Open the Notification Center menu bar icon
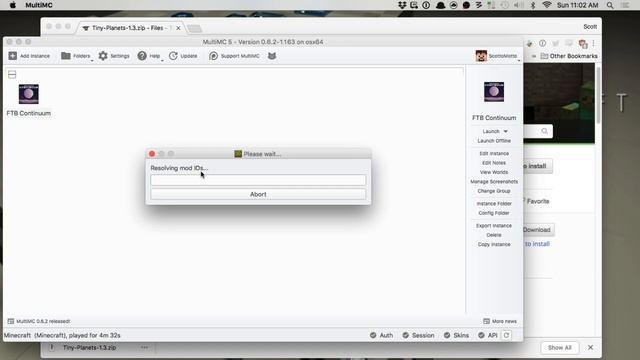 pyautogui.click(x=625, y=5)
